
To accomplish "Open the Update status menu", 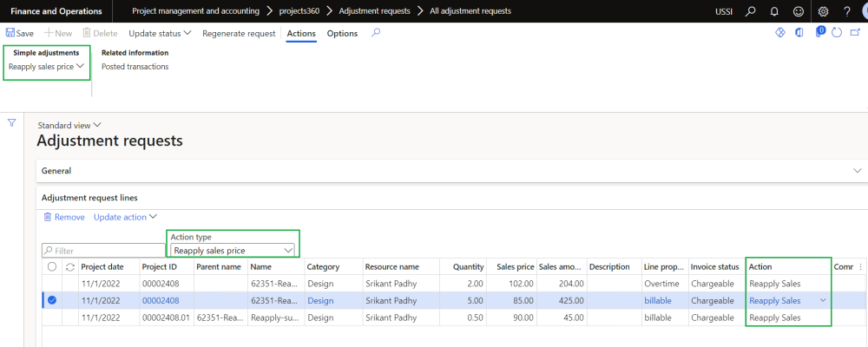I will click(161, 33).
